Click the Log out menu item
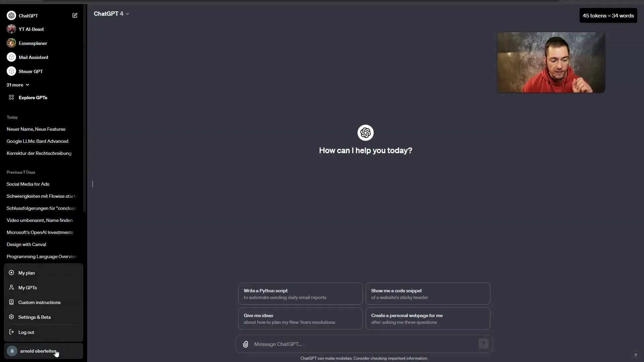644x362 pixels. [x=26, y=332]
